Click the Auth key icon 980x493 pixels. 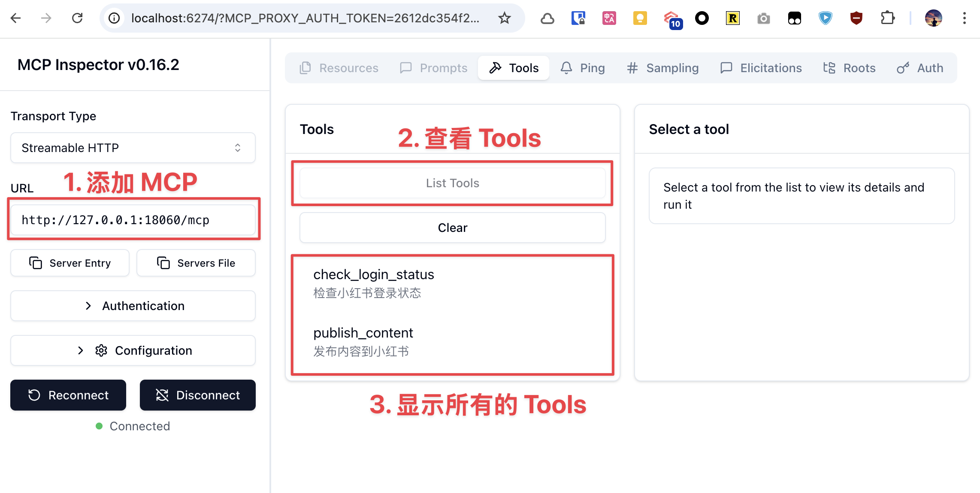pyautogui.click(x=904, y=67)
